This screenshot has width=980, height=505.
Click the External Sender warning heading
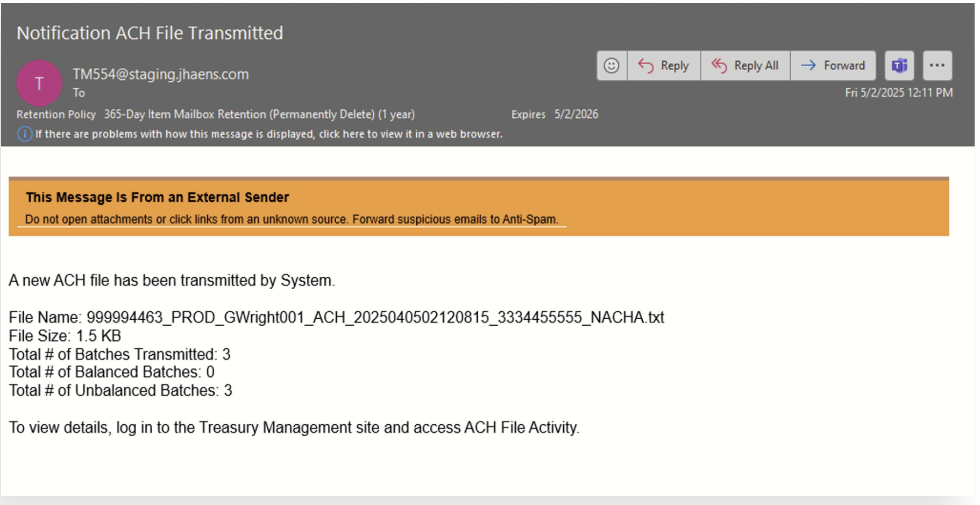(157, 198)
